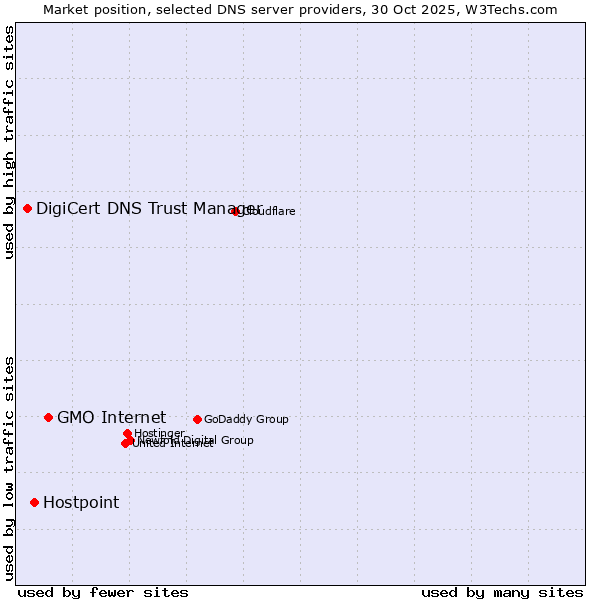Click the 'used by fewer sites' axis label

(103, 592)
